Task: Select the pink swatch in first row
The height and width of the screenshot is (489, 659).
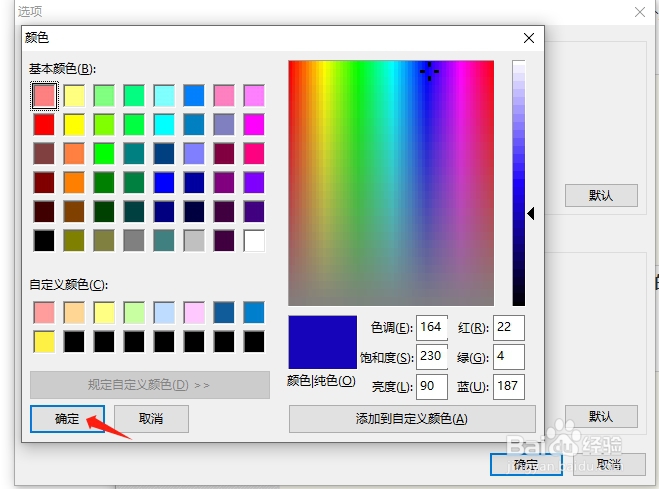Action: tap(224, 96)
